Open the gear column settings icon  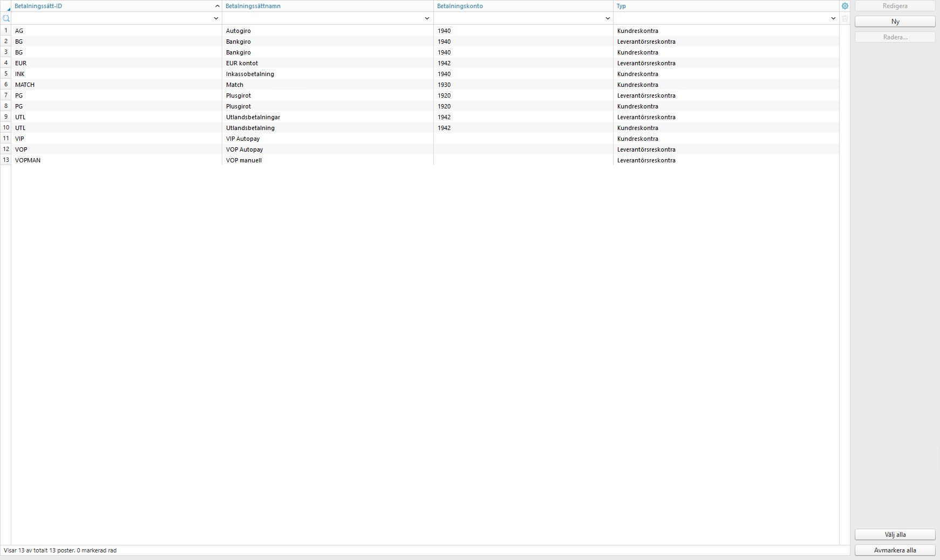pos(844,6)
